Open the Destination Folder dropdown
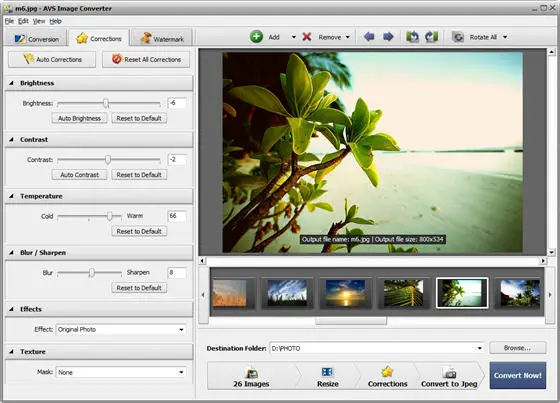Screen dimensions: 560x403 pyautogui.click(x=479, y=348)
